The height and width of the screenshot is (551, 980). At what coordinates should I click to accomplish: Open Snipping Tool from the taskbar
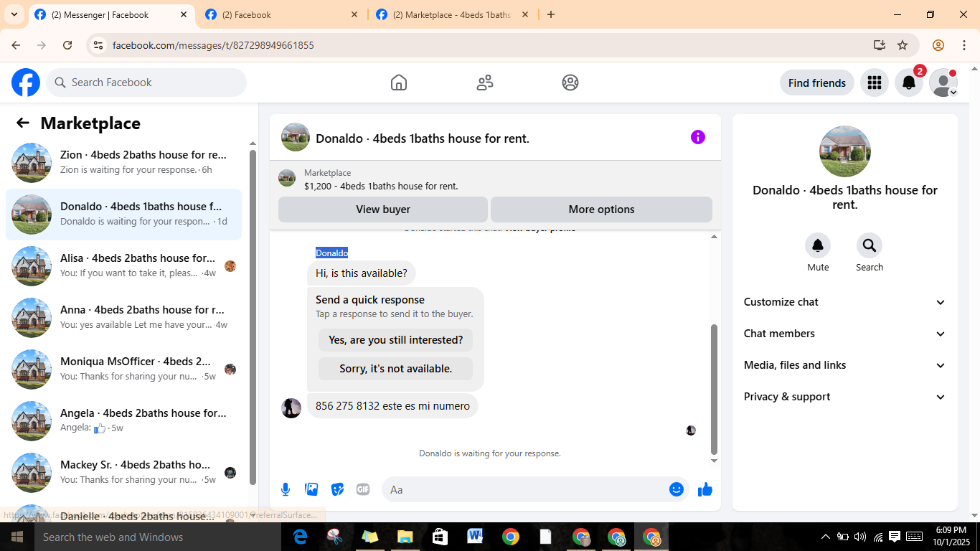click(x=335, y=537)
